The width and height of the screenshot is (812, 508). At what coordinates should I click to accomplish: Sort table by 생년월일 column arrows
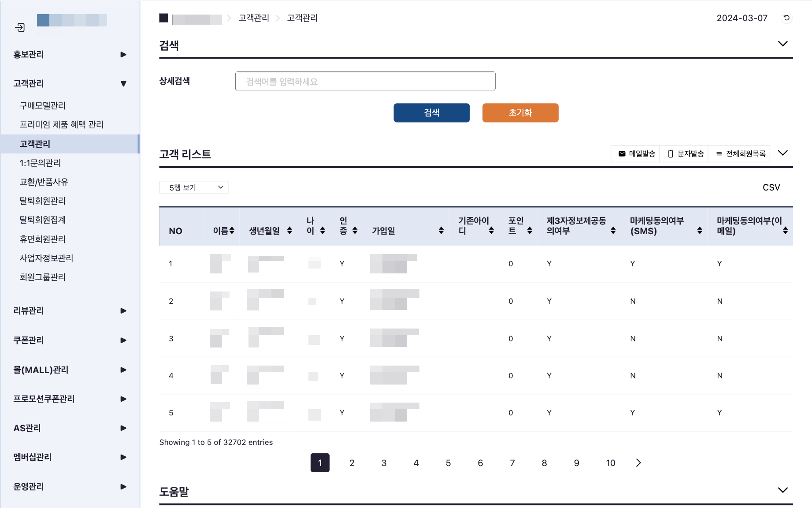pos(289,231)
